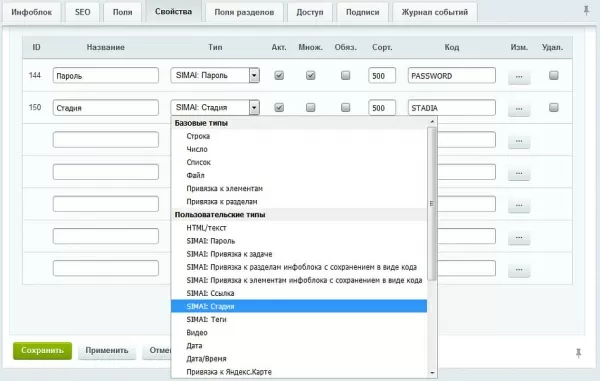Choose SIMAI: Ссылка option
This screenshot has width=600, height=381.
pos(299,293)
